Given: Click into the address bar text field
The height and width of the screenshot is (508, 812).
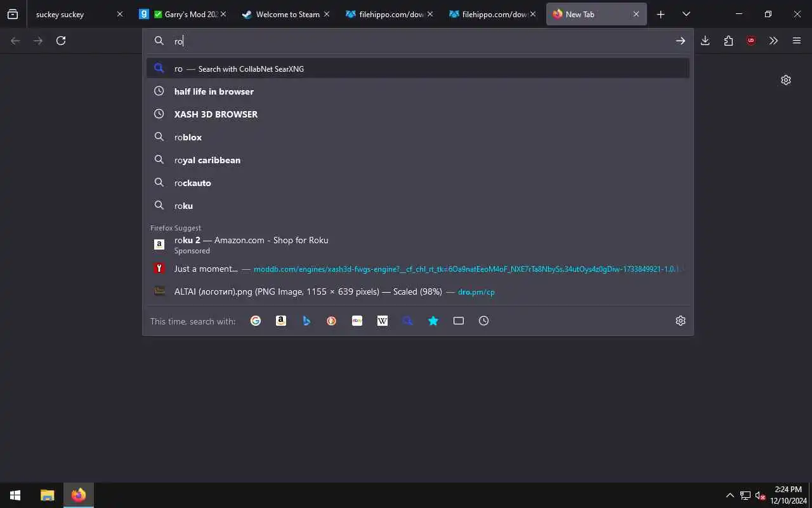Looking at the screenshot, I should [x=419, y=41].
